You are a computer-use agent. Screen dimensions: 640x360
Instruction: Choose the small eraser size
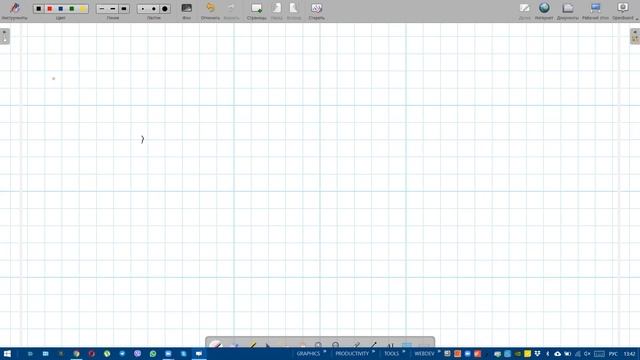coord(143,9)
